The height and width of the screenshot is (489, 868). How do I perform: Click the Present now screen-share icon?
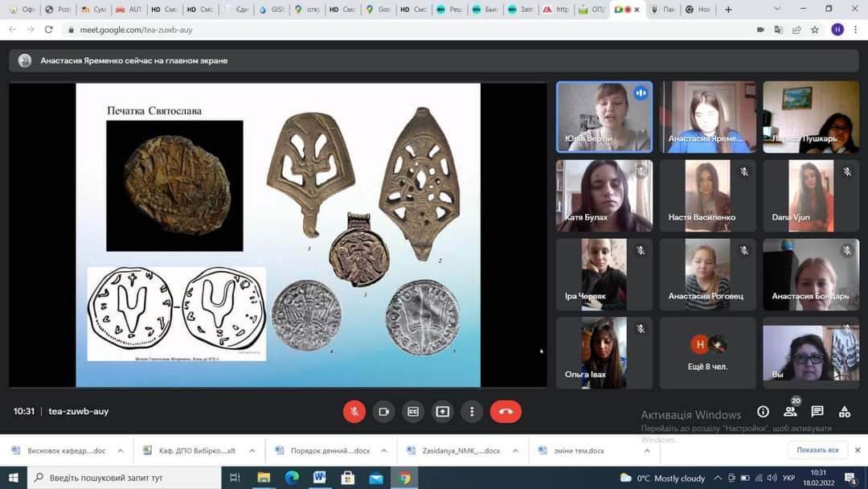click(x=442, y=412)
